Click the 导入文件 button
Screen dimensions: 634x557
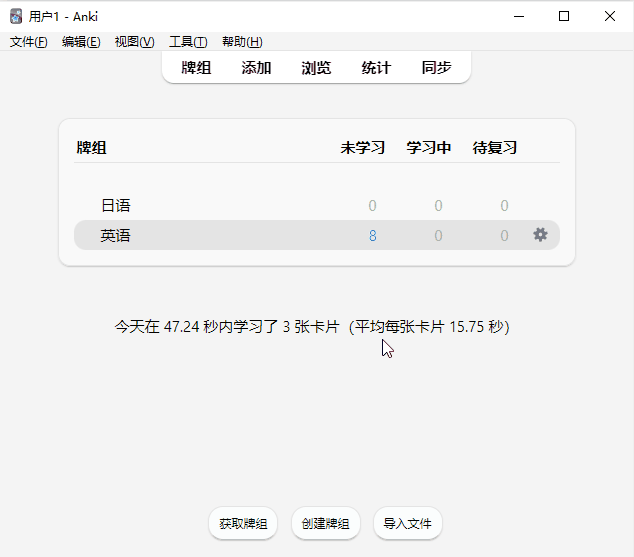pos(408,523)
